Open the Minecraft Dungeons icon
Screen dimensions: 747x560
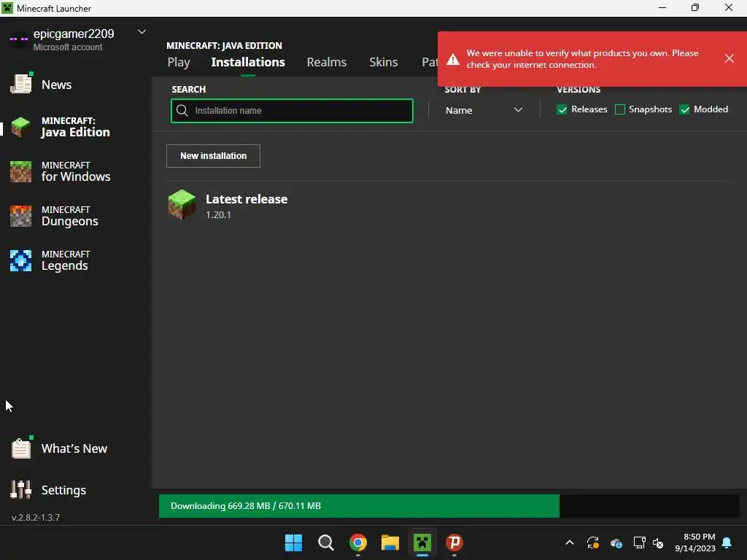click(x=21, y=216)
